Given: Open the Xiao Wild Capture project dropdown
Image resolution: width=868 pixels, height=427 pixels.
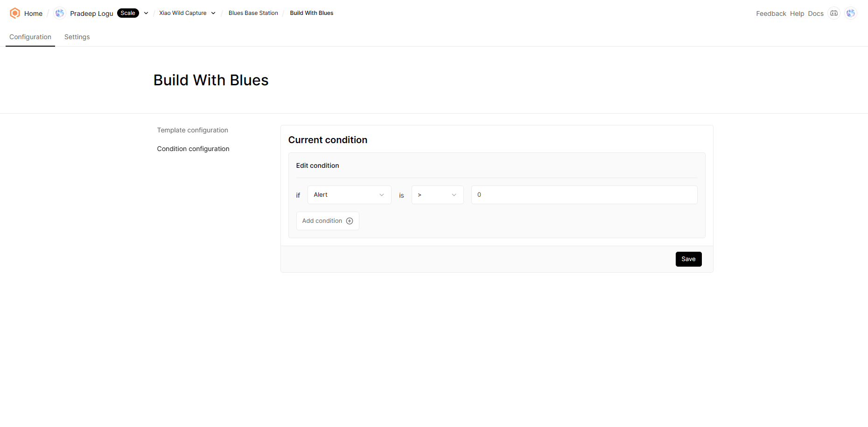Looking at the screenshot, I should [187, 13].
